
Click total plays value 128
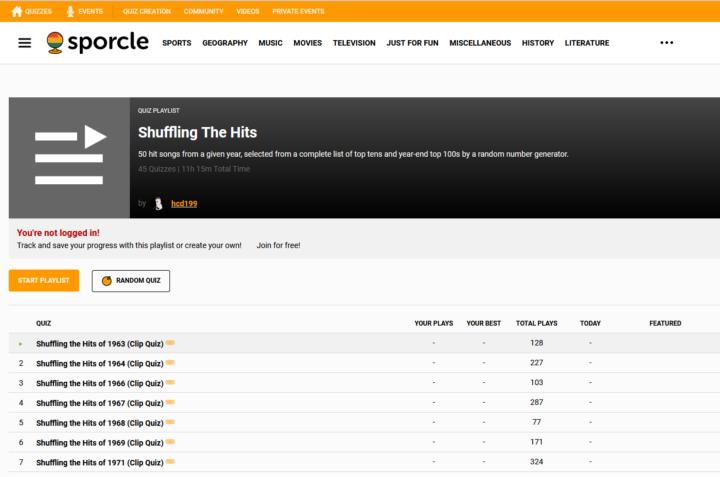[536, 342]
